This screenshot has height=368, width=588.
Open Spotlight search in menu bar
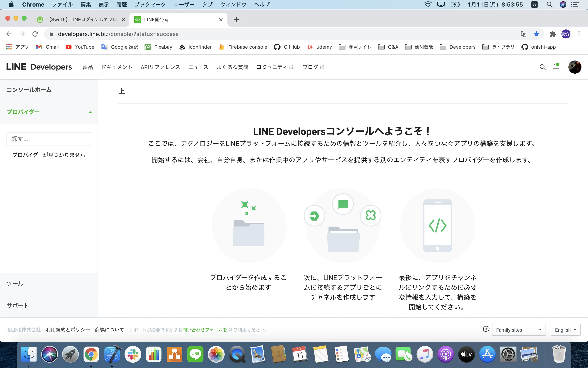(x=550, y=4)
